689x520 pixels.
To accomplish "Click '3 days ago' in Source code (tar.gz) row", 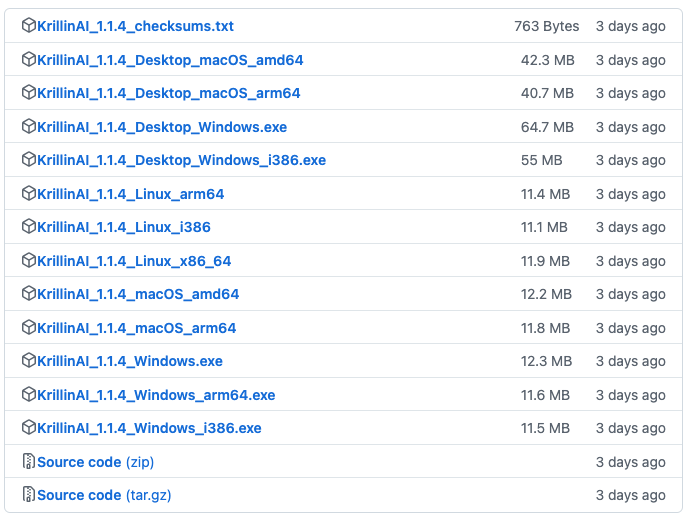I will [x=631, y=495].
